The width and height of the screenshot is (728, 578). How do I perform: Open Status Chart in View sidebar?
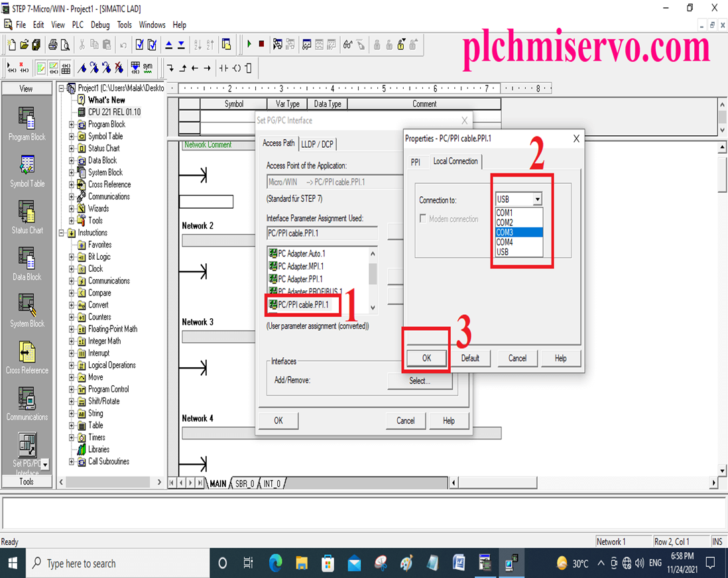(27, 217)
